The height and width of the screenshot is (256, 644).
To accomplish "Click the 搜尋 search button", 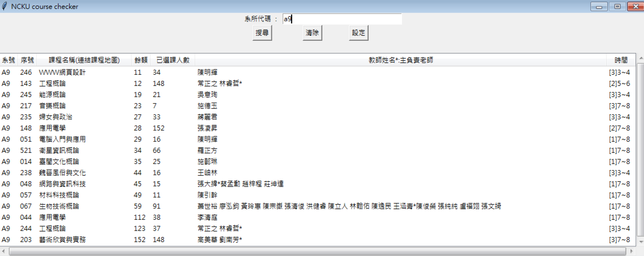I will point(262,33).
